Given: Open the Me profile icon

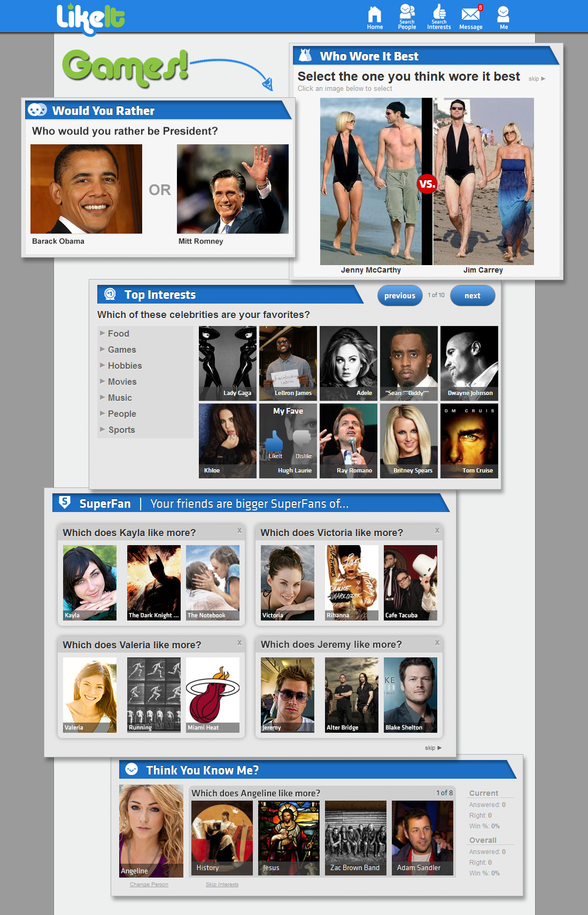Looking at the screenshot, I should point(504,18).
